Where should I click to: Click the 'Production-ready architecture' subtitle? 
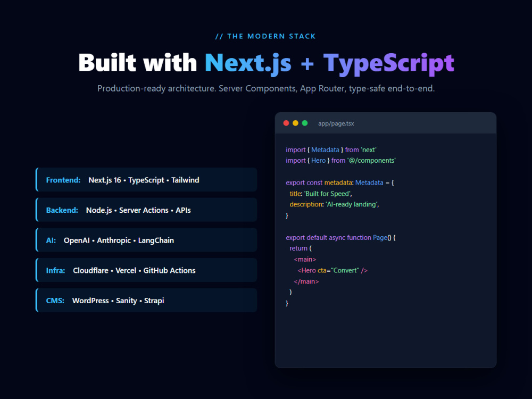(266, 88)
